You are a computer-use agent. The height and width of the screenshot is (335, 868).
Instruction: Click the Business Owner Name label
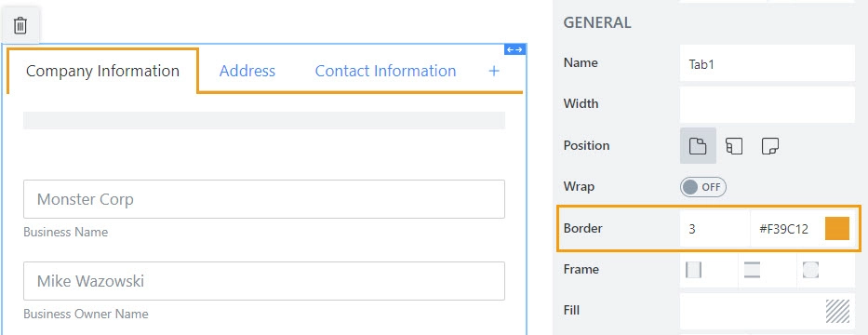click(x=86, y=314)
